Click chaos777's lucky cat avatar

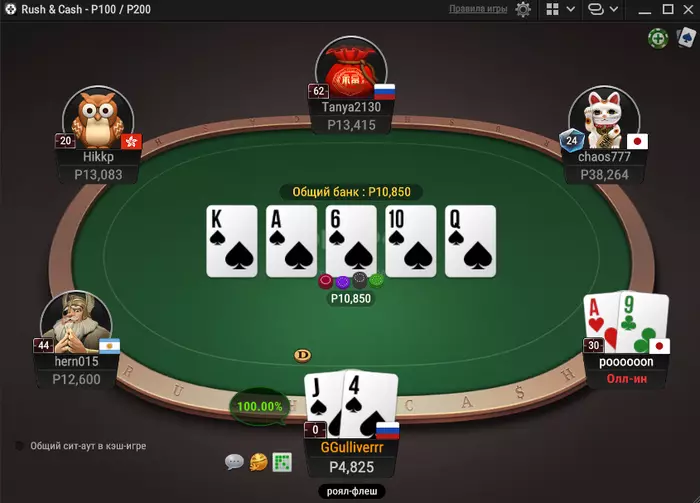tap(604, 118)
